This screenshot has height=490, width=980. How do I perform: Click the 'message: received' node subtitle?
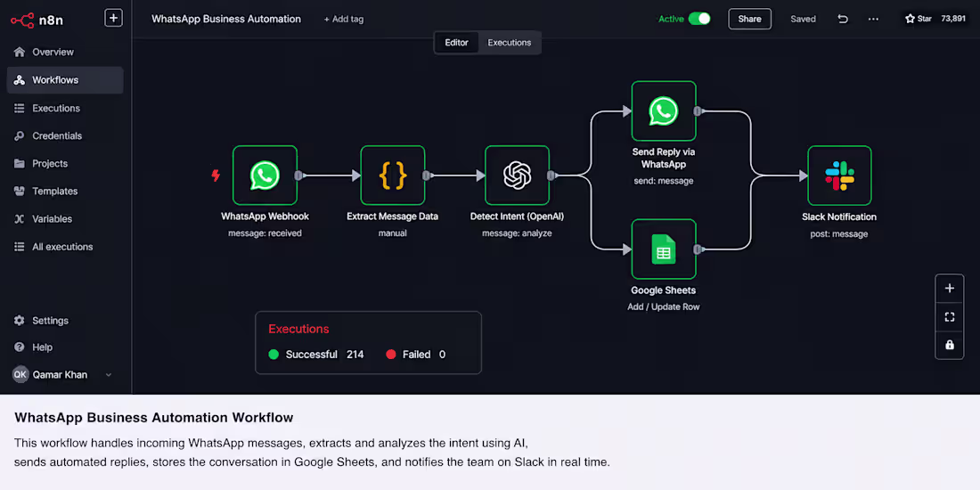pyautogui.click(x=265, y=233)
